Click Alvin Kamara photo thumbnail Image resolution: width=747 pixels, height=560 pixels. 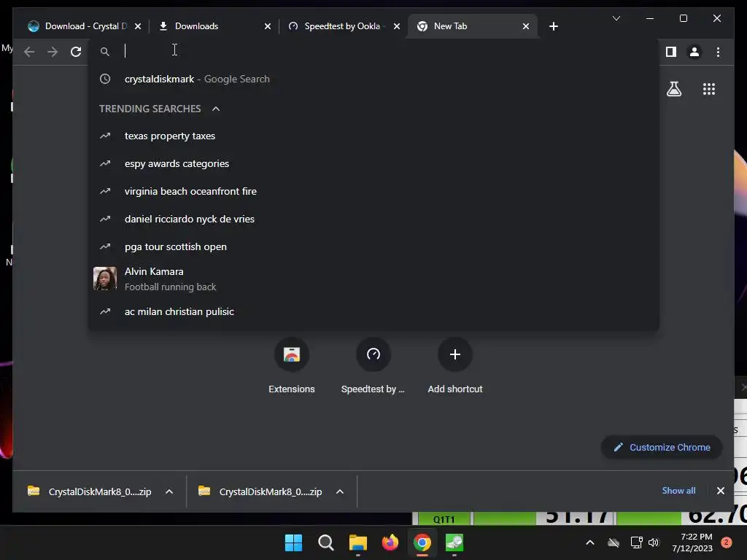(105, 279)
